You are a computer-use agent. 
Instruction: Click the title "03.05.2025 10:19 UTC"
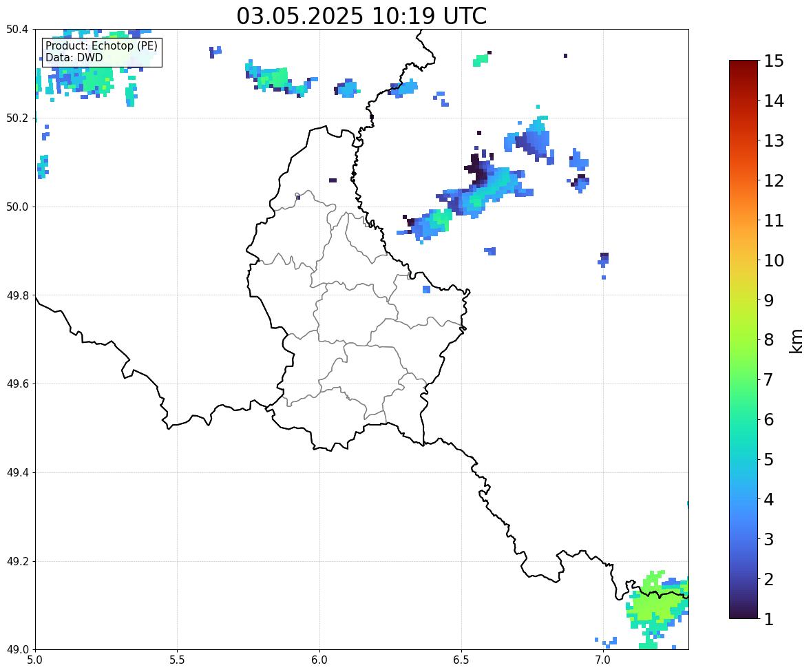pyautogui.click(x=361, y=16)
